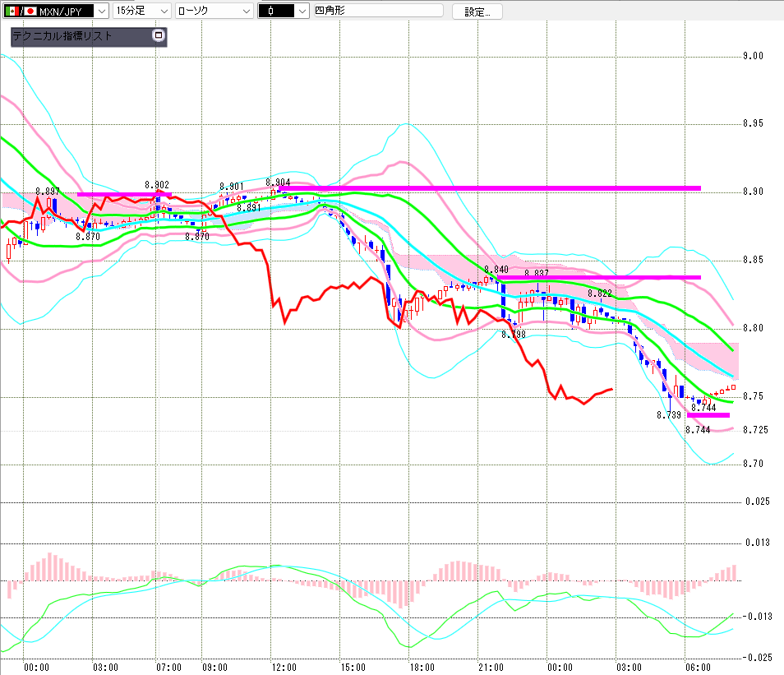Image resolution: width=784 pixels, height=675 pixels.
Task: Click the 8.739 lowest price label
Action: 669,415
